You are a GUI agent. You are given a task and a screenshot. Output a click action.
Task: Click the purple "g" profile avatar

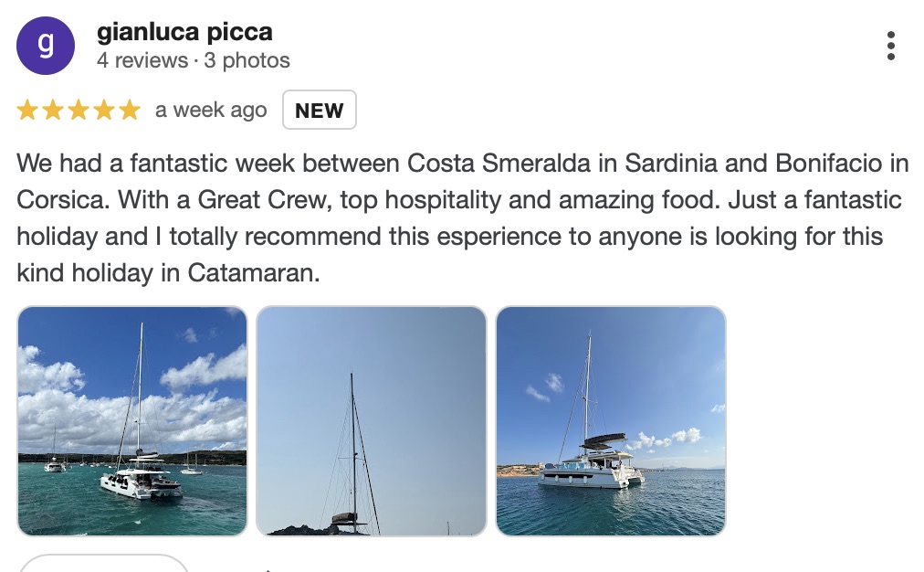[x=47, y=46]
